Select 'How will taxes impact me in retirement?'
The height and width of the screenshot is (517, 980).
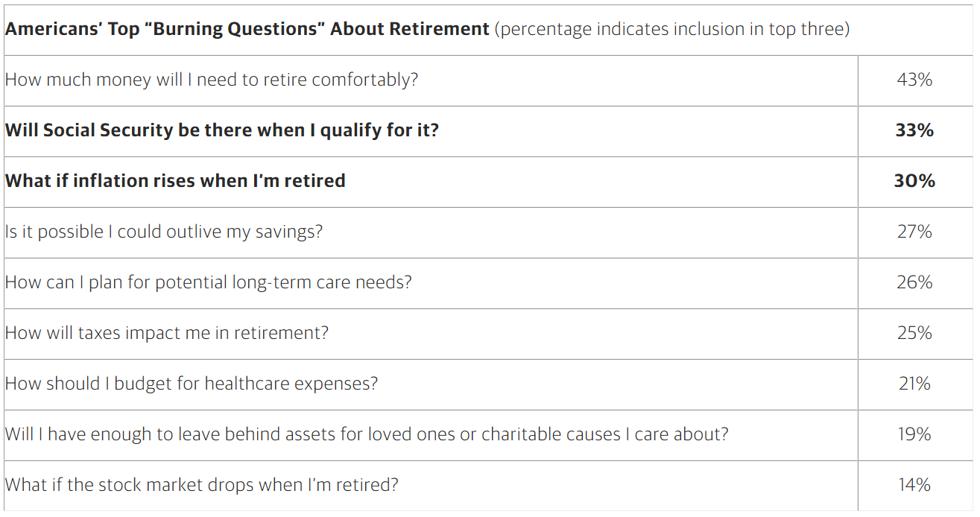point(167,333)
